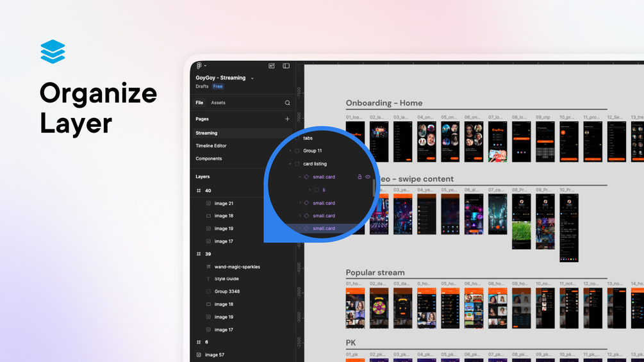Click the wand-magic-sparkles layer icon

click(208, 267)
